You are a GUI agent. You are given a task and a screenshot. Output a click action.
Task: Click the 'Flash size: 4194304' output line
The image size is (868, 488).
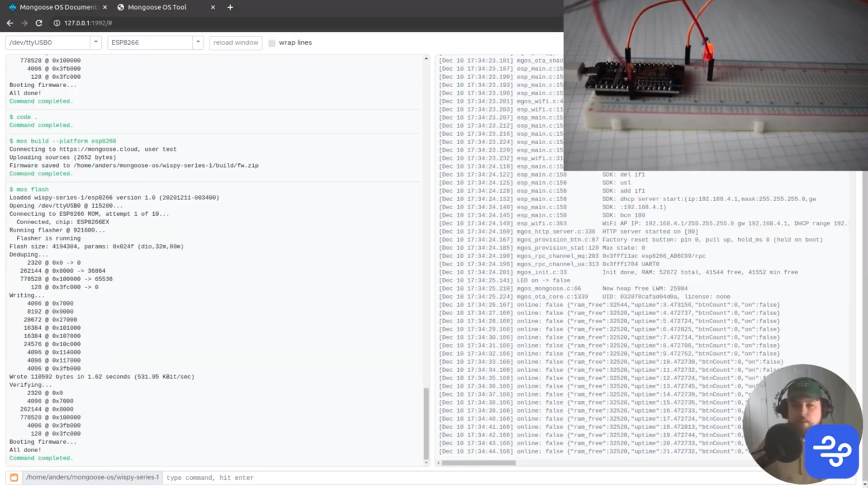[x=96, y=246]
